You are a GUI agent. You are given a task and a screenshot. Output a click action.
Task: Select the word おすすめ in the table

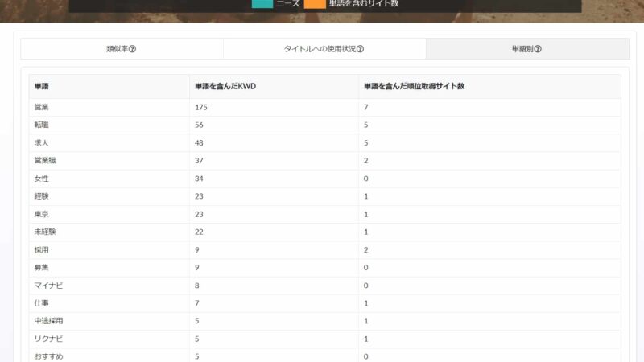point(48,356)
